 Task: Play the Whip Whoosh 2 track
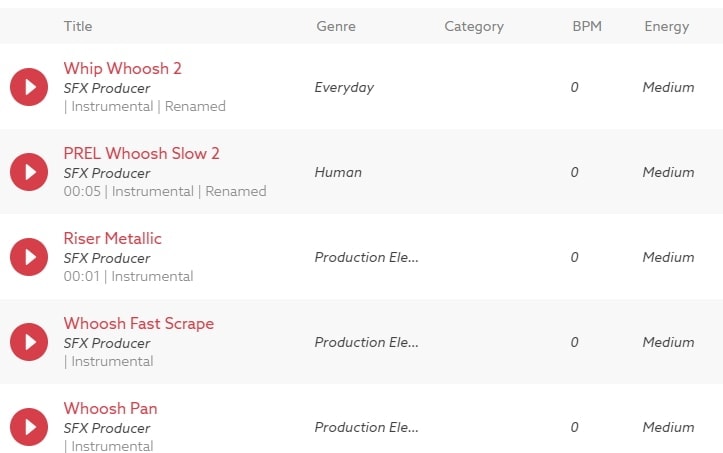tap(29, 87)
